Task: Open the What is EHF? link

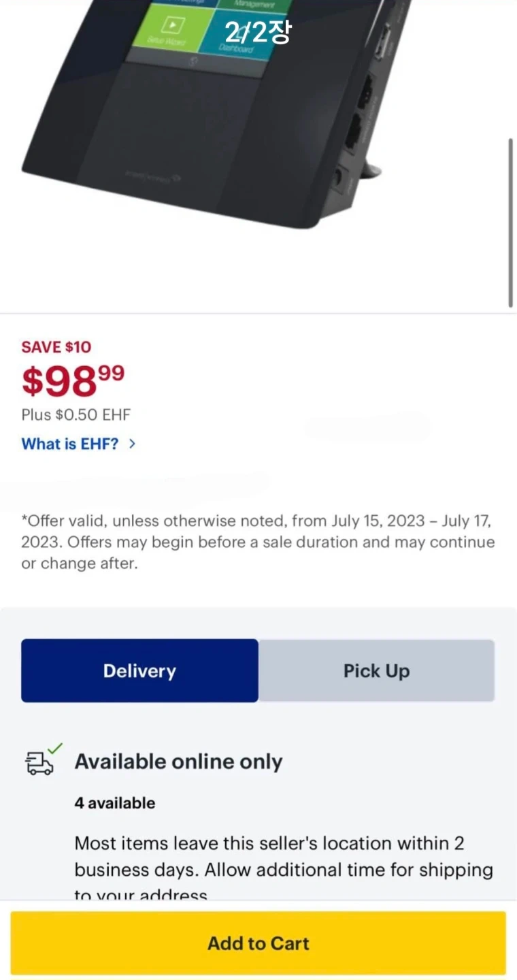Action: pos(70,444)
